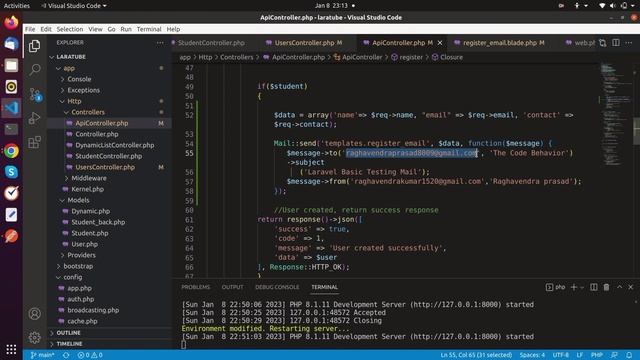Open DynamicListController.php in explorer
This screenshot has height=360, width=640.
[x=114, y=145]
